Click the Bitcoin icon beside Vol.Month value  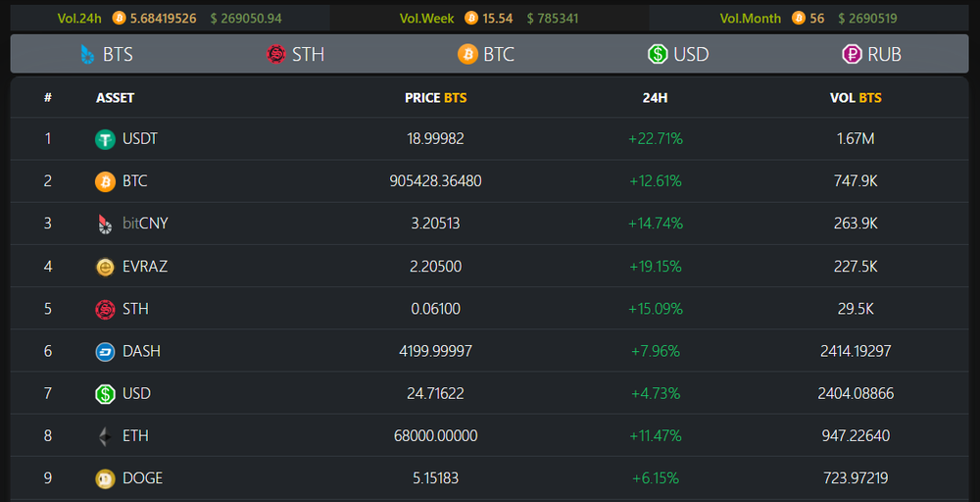pyautogui.click(x=798, y=18)
